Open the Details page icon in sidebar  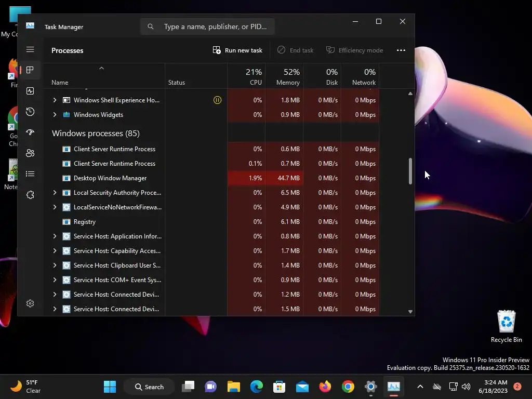[30, 174]
